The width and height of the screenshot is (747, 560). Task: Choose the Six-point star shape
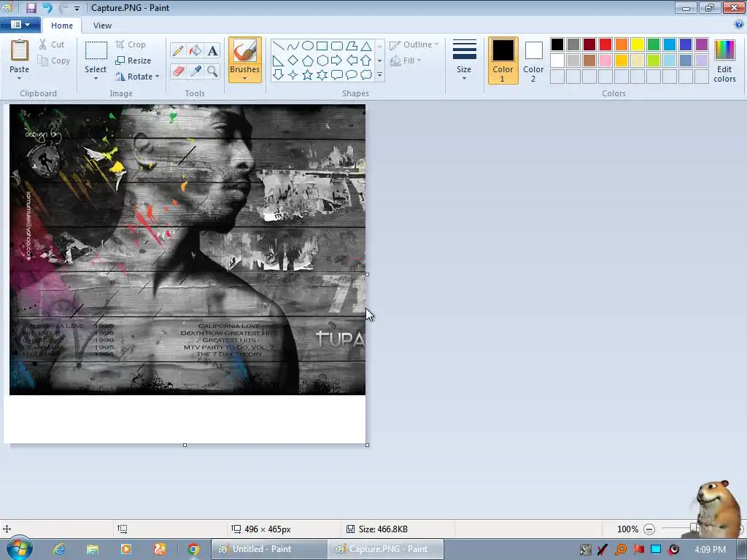[322, 75]
